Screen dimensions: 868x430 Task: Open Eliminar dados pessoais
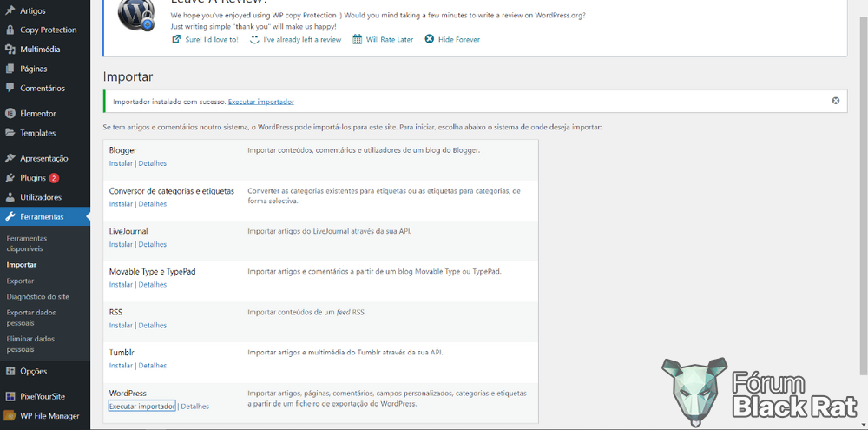pyautogui.click(x=30, y=344)
